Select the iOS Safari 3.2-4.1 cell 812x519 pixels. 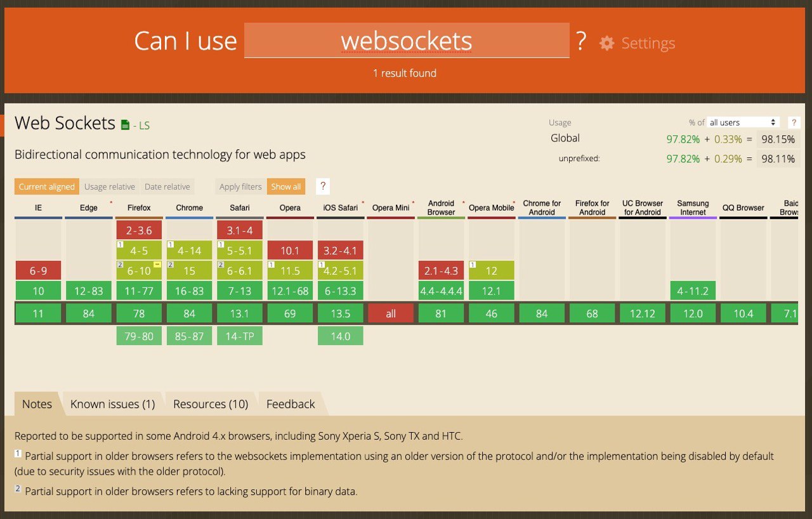[x=341, y=250]
